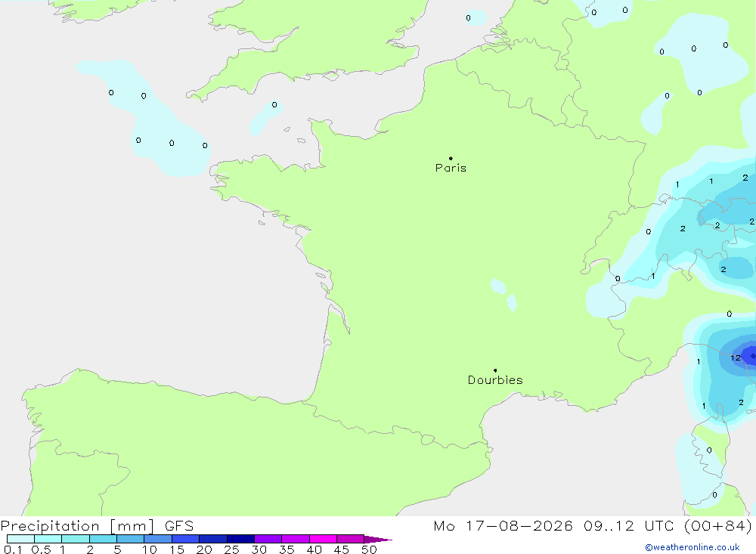Click the 10 legend scale value
756x554 pixels.
click(x=150, y=549)
